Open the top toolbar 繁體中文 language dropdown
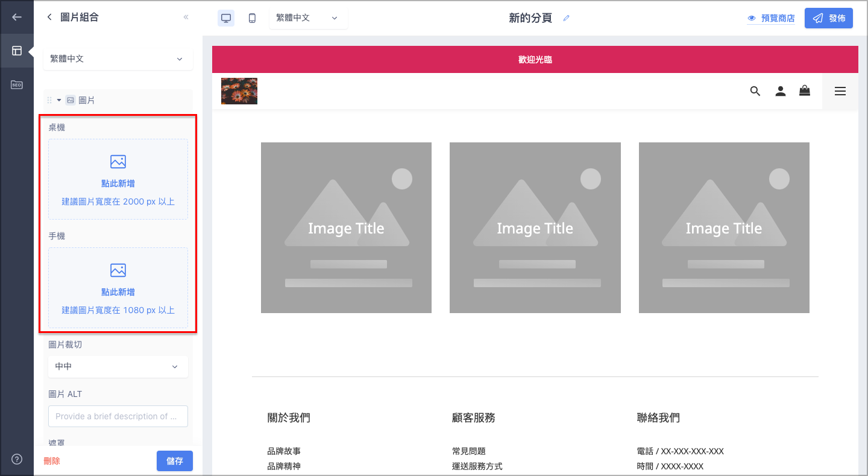 point(308,18)
